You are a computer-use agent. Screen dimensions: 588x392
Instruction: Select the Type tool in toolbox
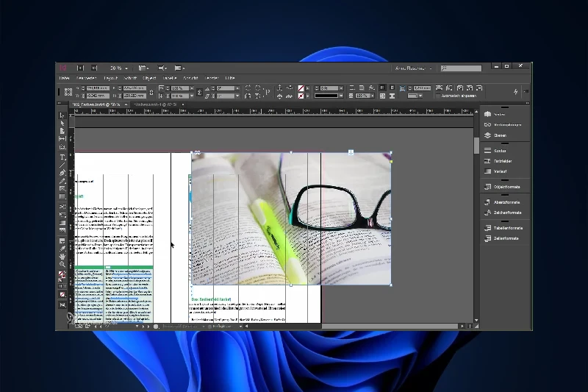62,157
